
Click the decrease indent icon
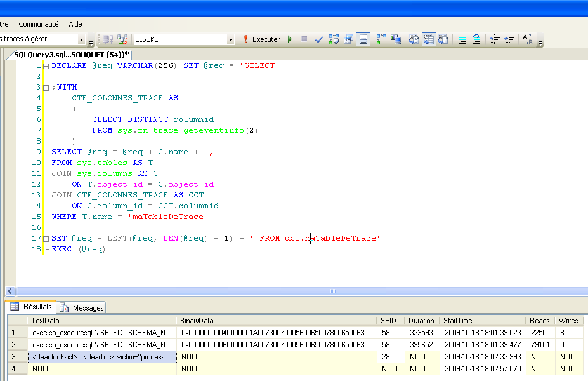coord(495,39)
